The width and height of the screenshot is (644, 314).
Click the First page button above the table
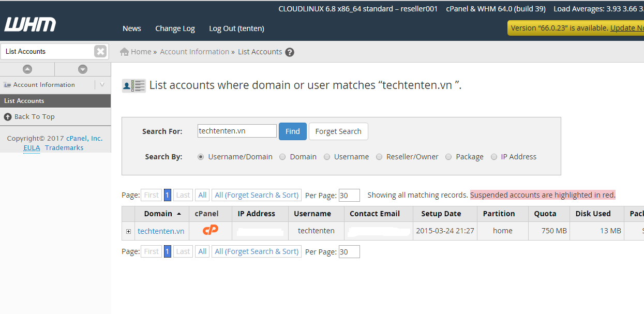152,195
